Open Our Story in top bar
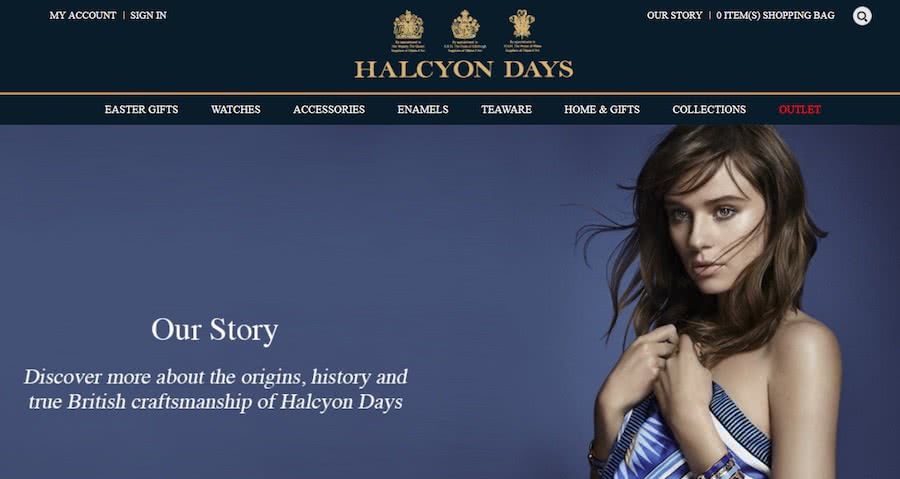This screenshot has width=900, height=479. tap(674, 15)
